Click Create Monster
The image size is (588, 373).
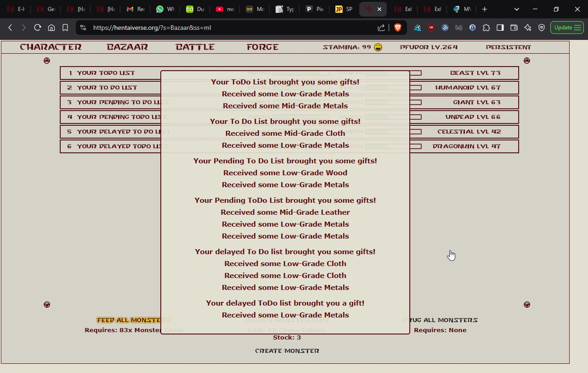[287, 351]
